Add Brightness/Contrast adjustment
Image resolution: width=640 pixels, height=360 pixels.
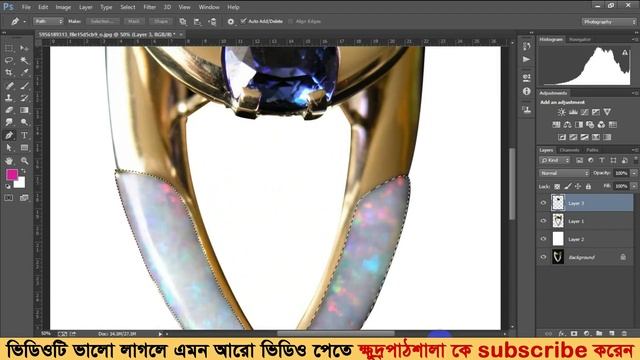point(562,112)
